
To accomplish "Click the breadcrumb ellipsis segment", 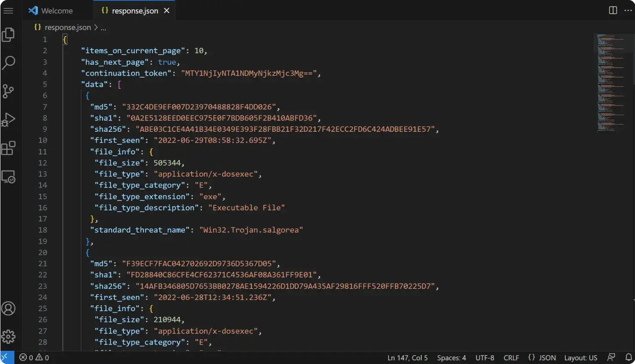I will click(103, 27).
